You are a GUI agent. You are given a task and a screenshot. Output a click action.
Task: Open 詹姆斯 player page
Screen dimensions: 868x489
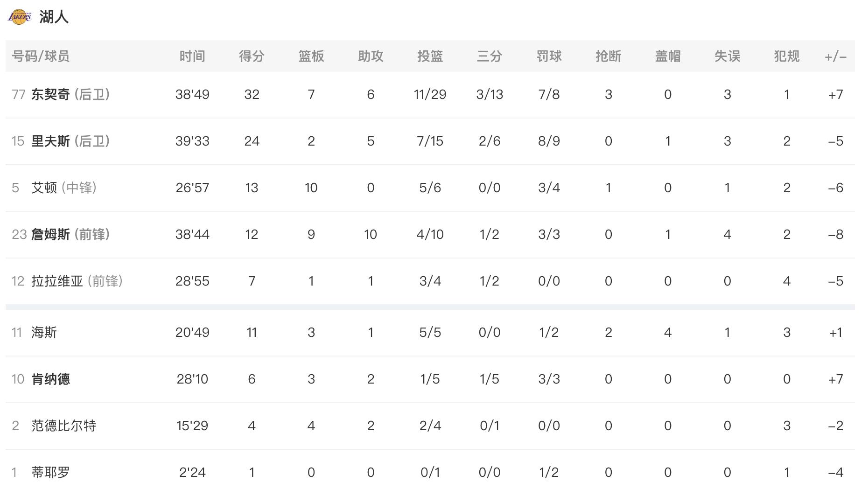click(50, 234)
